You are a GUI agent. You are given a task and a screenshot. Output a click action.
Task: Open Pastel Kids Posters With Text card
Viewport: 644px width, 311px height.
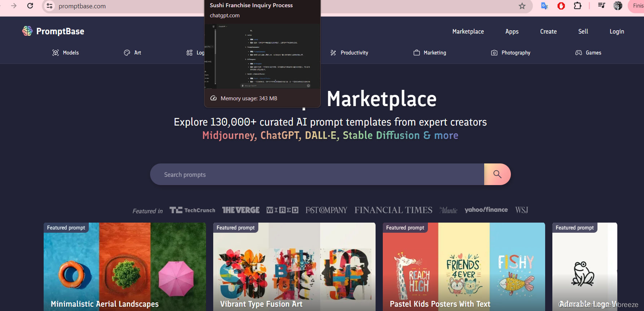464,267
